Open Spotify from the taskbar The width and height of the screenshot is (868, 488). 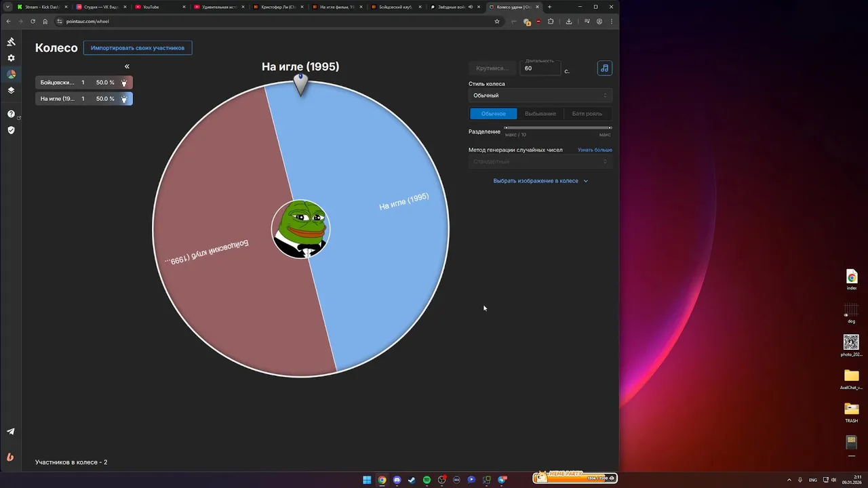click(x=427, y=480)
